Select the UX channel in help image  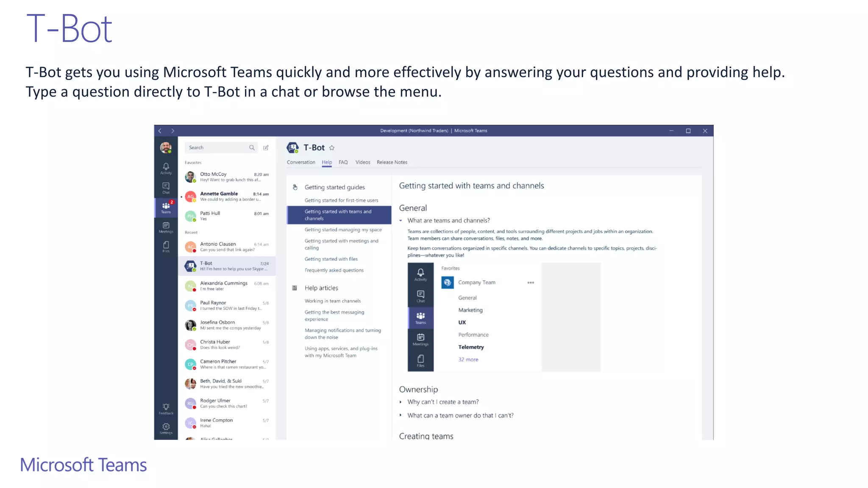pos(462,322)
